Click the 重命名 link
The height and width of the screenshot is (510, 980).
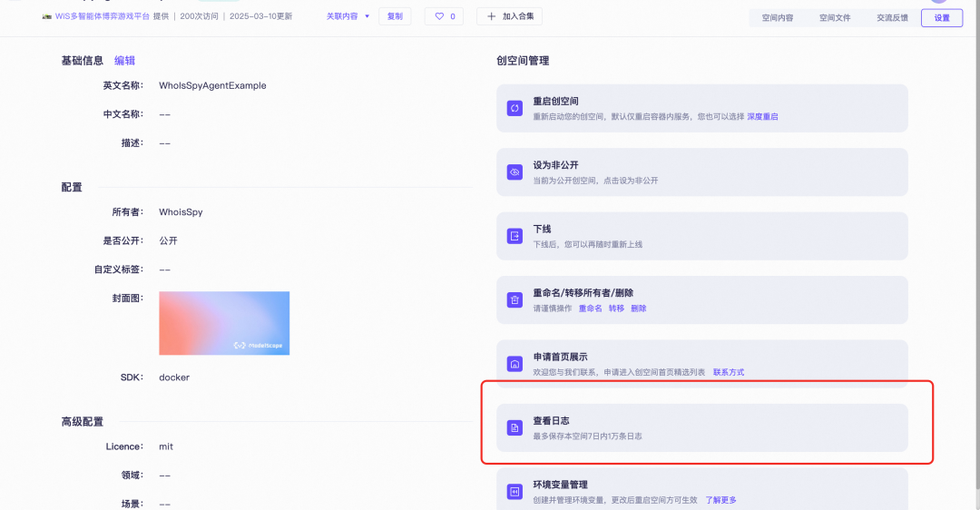pyautogui.click(x=591, y=309)
